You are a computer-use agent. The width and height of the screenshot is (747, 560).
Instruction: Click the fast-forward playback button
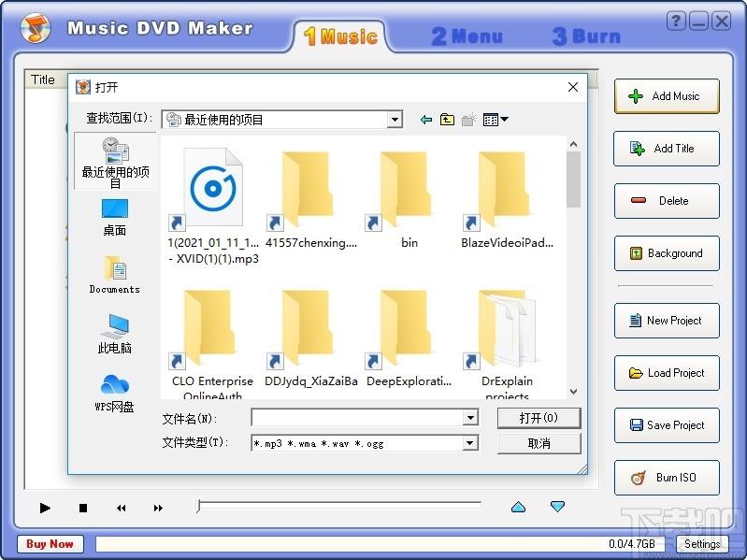158,508
